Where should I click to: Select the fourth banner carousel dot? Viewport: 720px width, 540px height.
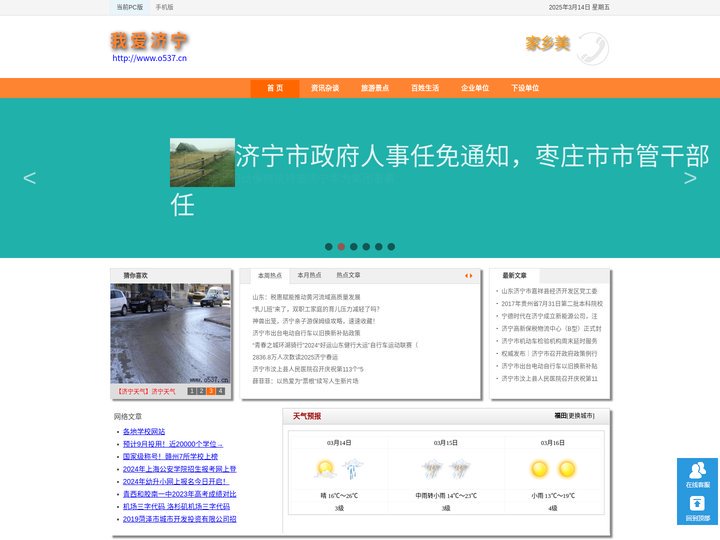coord(366,247)
